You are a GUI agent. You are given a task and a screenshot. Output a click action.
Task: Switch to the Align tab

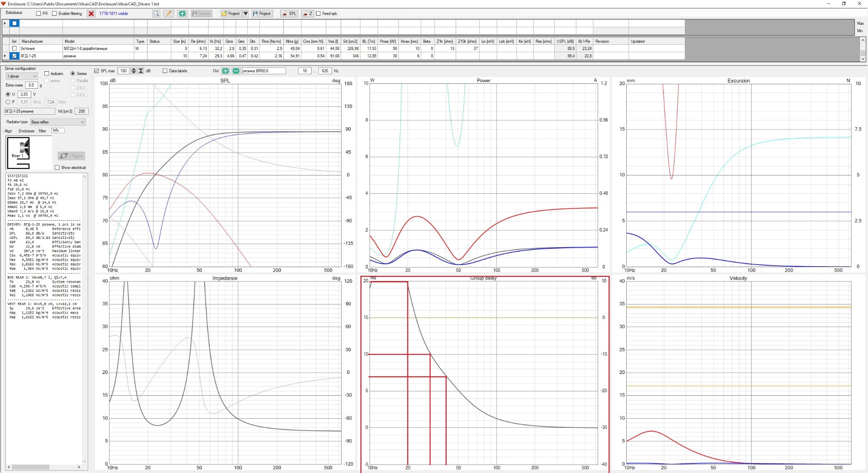pos(8,131)
